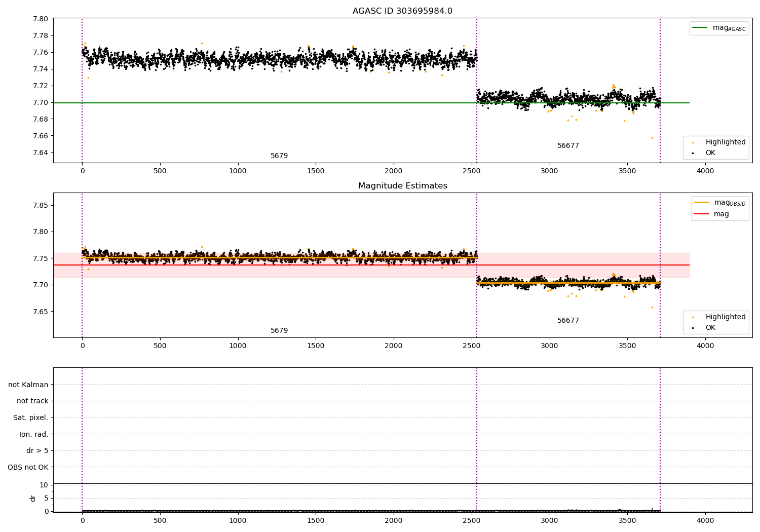Click the 'not track' row label
The image size is (760, 532).
(32, 401)
